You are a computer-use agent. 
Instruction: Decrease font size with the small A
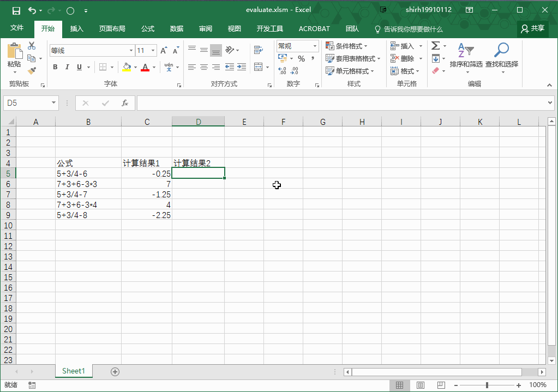[176, 51]
